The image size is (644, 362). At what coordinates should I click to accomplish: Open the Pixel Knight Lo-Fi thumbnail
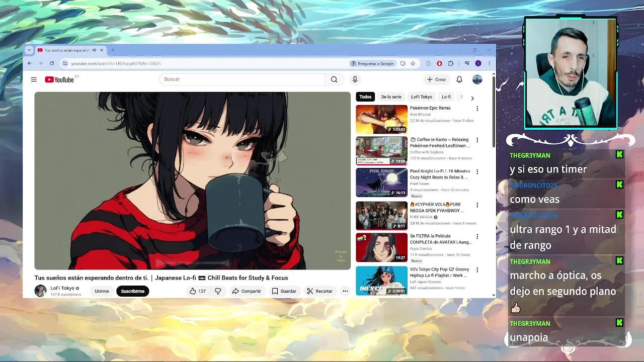[381, 183]
